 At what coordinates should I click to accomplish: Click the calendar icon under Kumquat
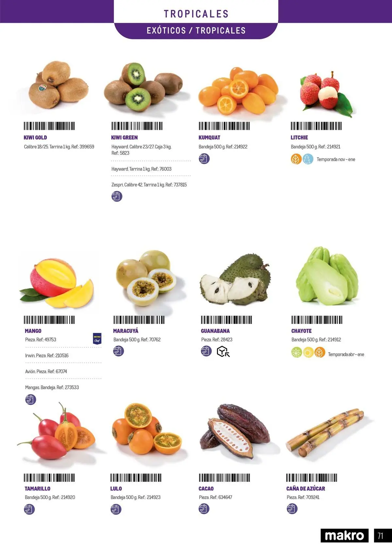[x=204, y=159]
